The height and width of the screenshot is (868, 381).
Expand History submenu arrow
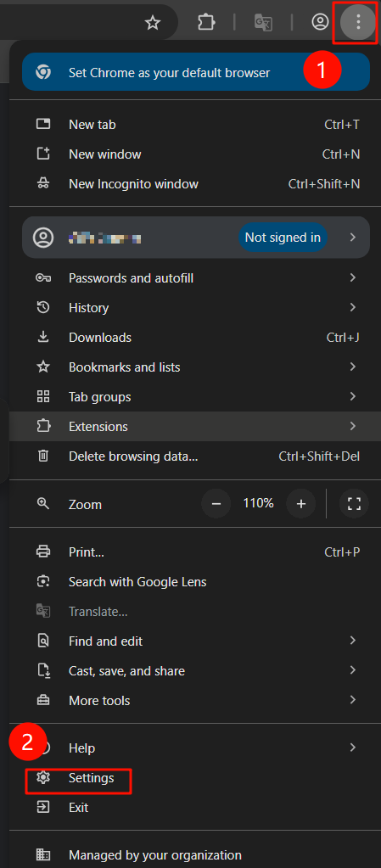(x=353, y=307)
